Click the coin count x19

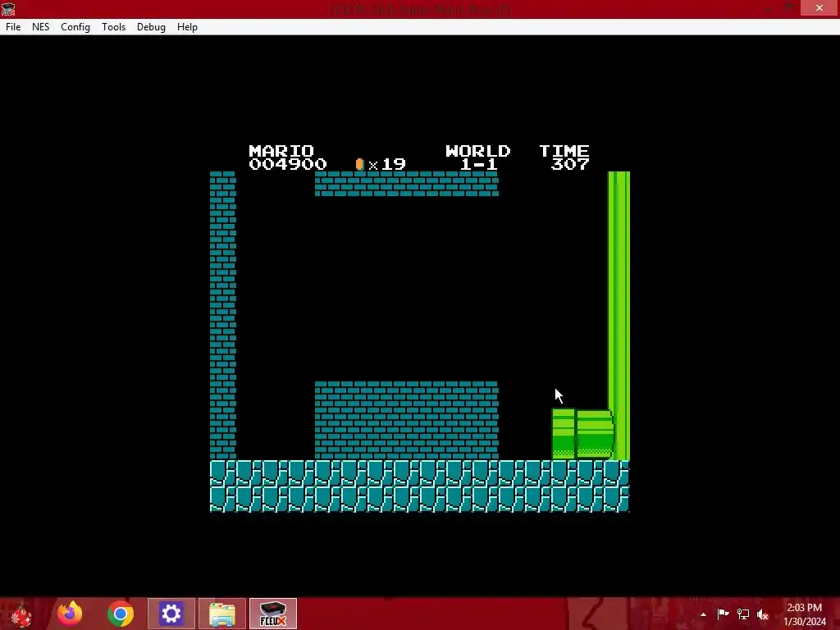387,164
